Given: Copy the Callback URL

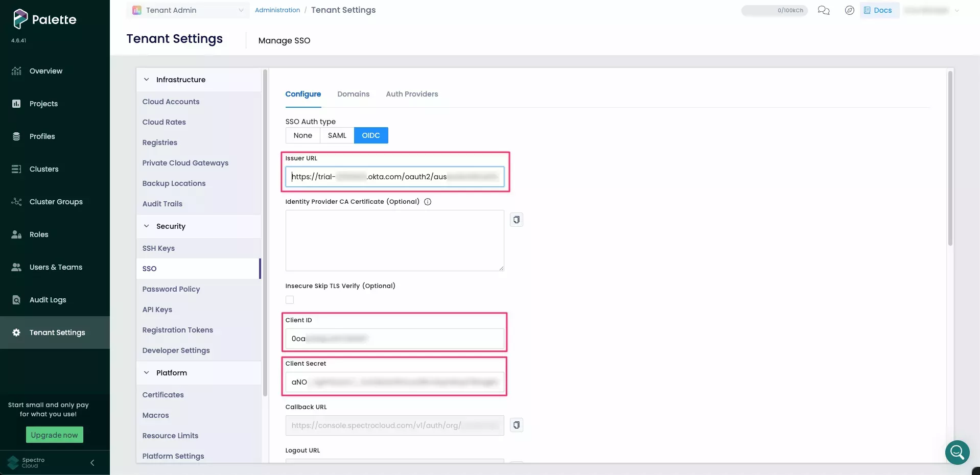Looking at the screenshot, I should pyautogui.click(x=516, y=424).
